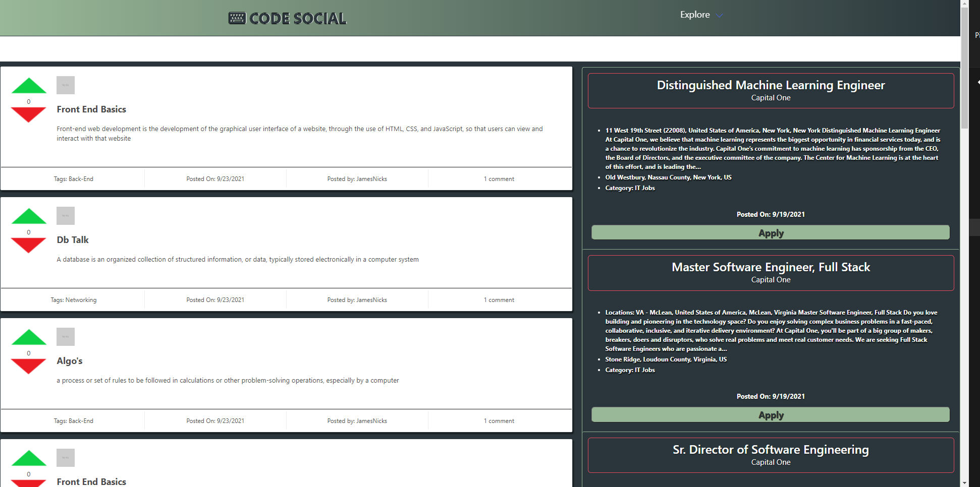Click Tags: Back-End on first Front End Basics
The image size is (980, 487).
click(x=74, y=179)
